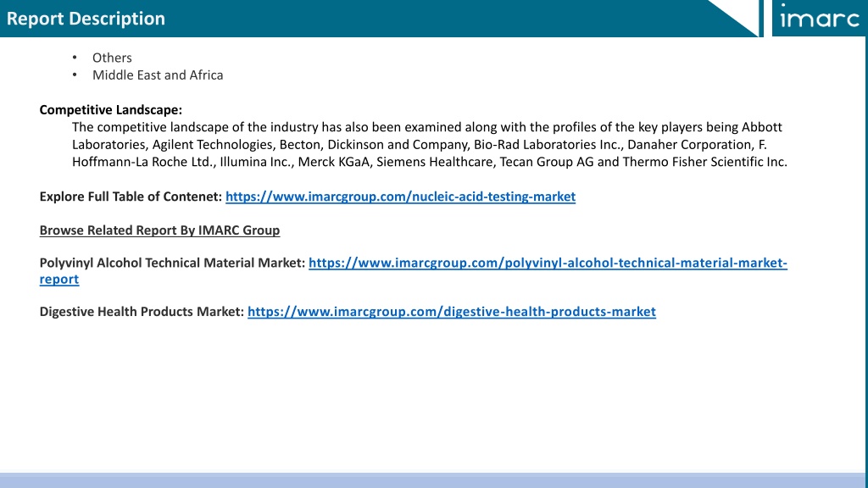Screen dimensions: 868x488
Task: Click the text 'Agilent Technologies'
Action: pos(213,144)
